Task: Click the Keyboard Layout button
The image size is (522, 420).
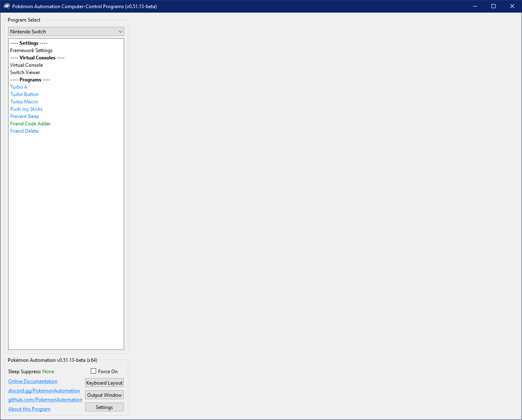Action: tap(104, 383)
